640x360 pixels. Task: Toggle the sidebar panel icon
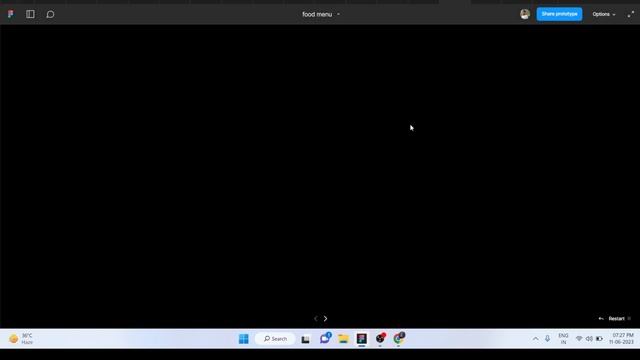[x=30, y=14]
